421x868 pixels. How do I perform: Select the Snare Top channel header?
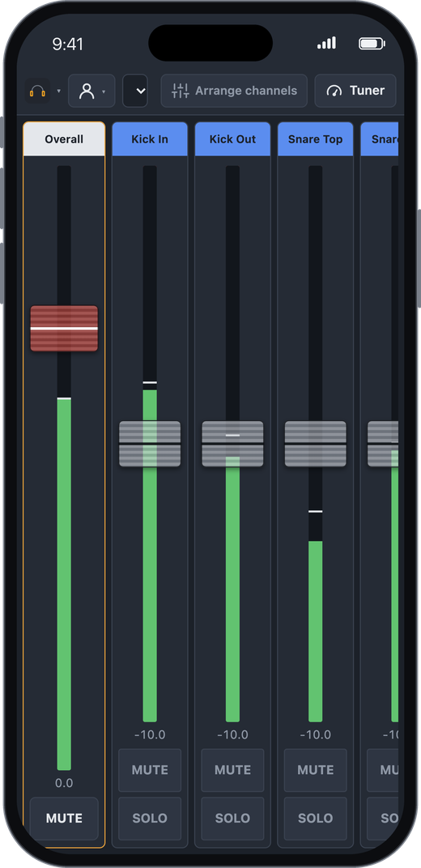coord(315,139)
